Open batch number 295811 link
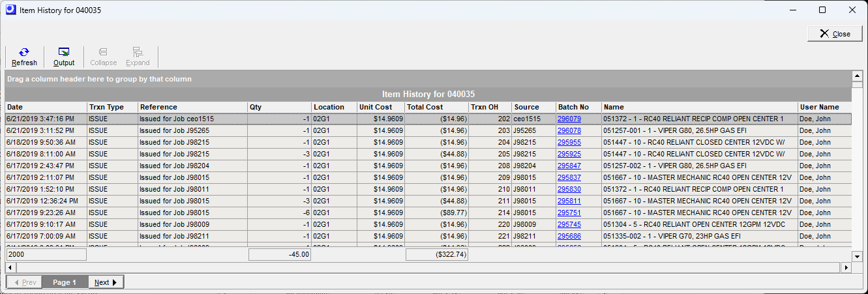The image size is (868, 294). 569,201
